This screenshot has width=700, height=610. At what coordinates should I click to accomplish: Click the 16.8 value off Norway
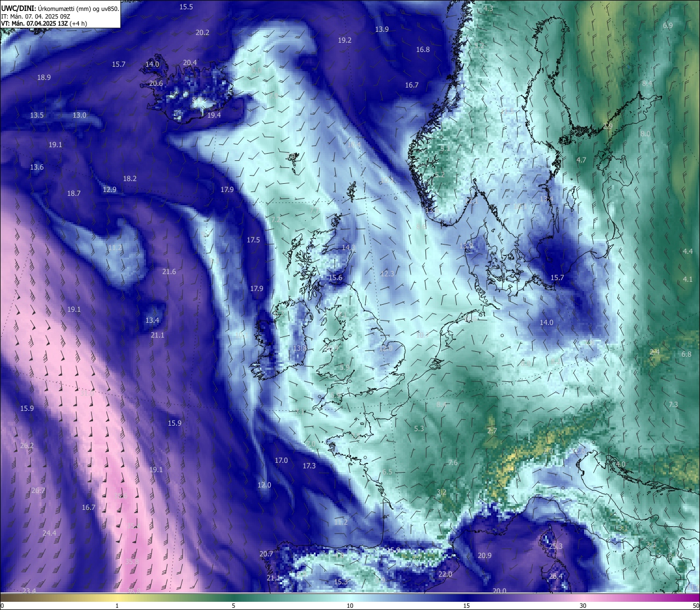(423, 49)
